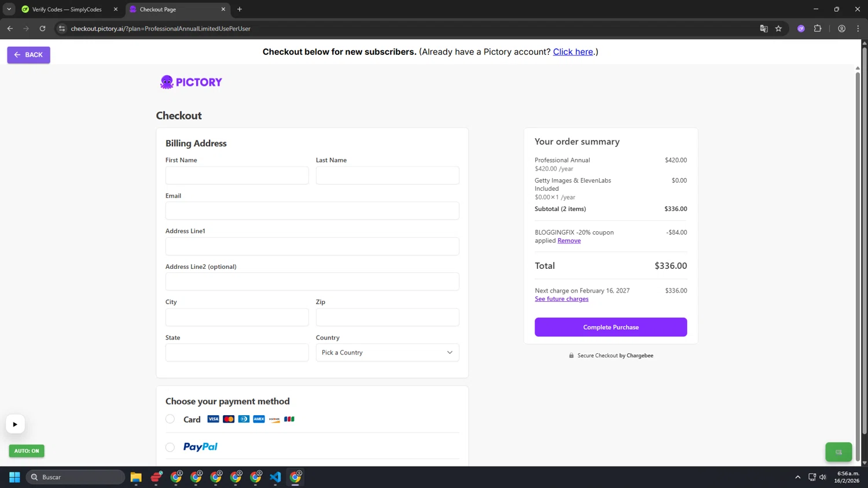
Task: Click the purple extension icon in toolbar
Action: tap(801, 28)
